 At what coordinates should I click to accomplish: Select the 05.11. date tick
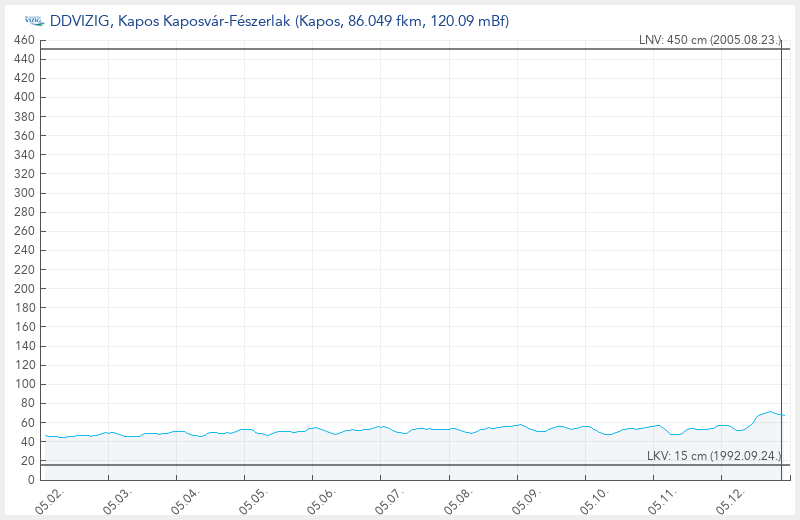[x=663, y=501]
